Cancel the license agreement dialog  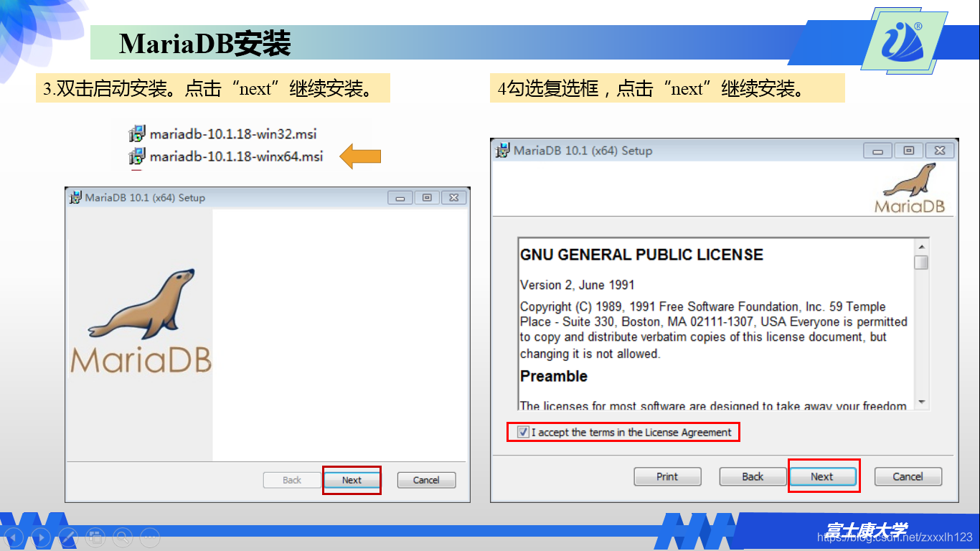(x=908, y=476)
